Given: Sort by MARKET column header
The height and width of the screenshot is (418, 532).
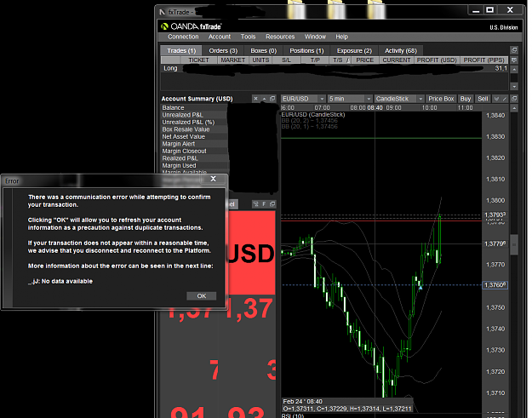Looking at the screenshot, I should coord(232,60).
